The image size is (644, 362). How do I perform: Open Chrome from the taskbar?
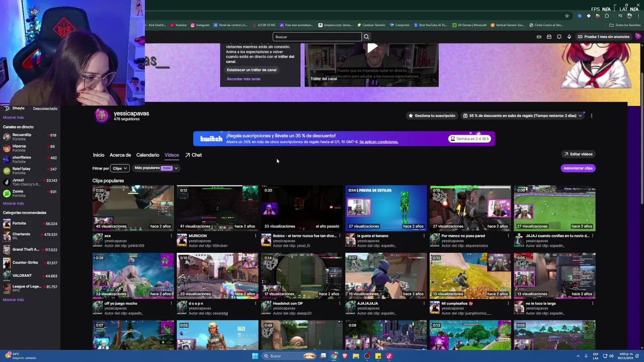point(334,356)
